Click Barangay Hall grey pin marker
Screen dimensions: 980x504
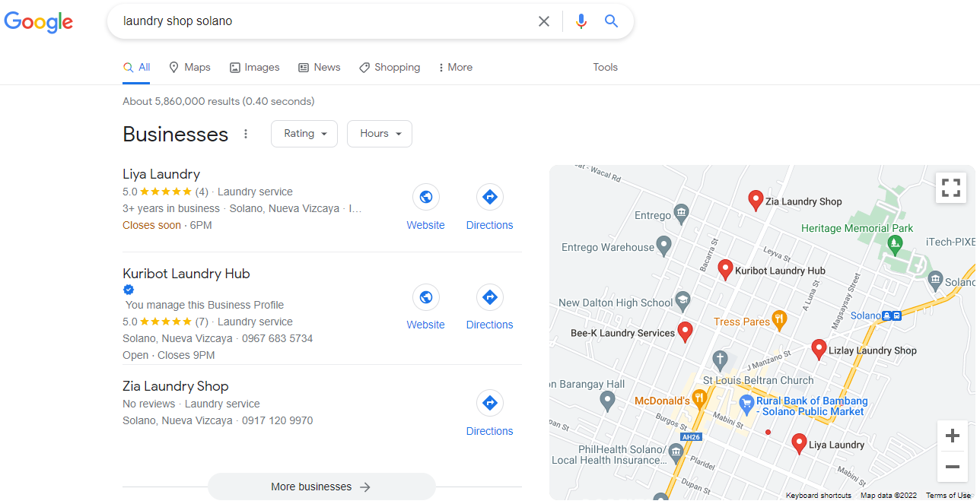click(607, 401)
